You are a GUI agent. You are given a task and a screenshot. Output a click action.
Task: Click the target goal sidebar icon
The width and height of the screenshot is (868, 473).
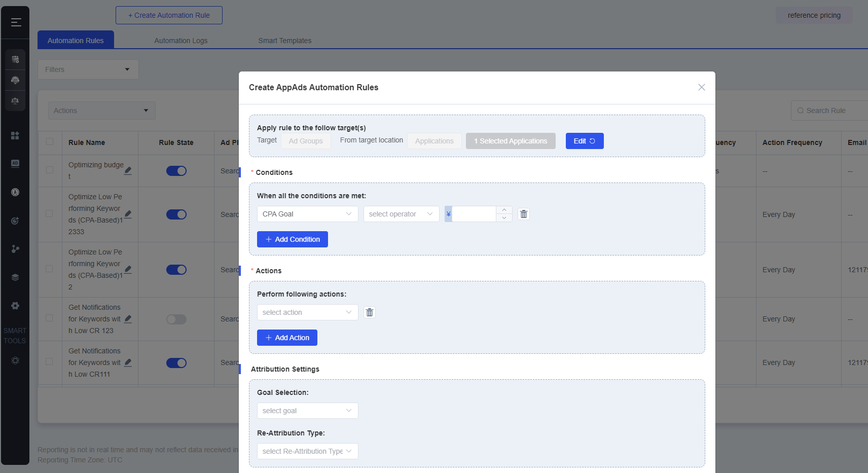(15, 221)
